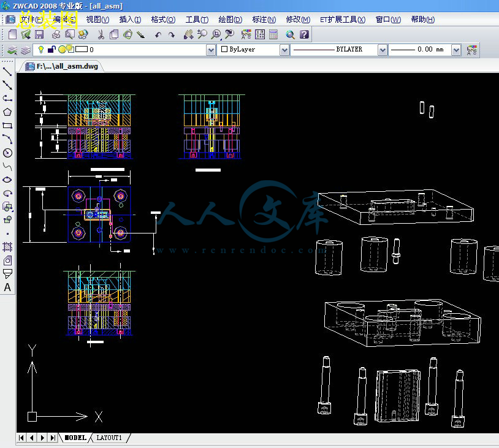
Task: Click the Redo arrow
Action: click(172, 34)
